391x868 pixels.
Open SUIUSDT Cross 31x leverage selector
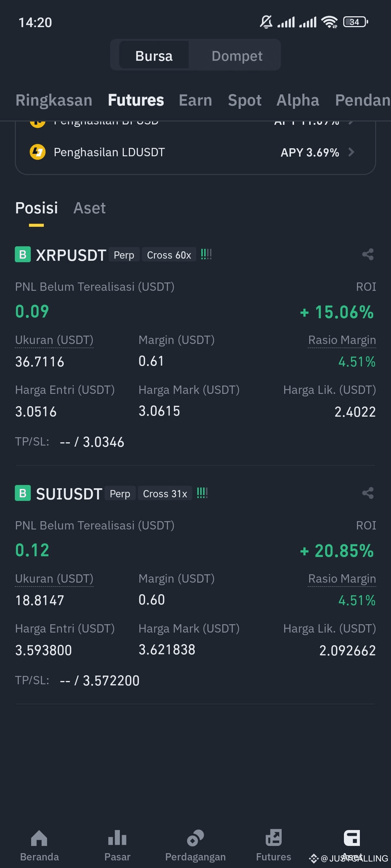click(x=165, y=493)
